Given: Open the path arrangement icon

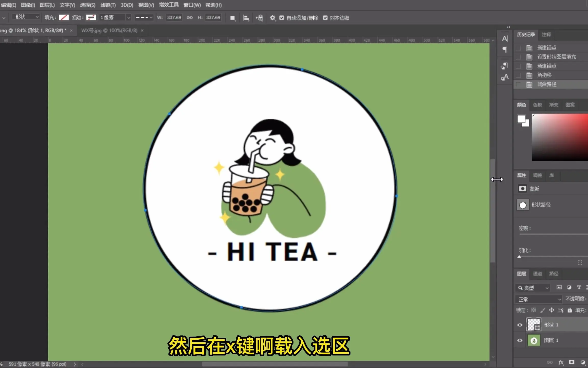Looking at the screenshot, I should pyautogui.click(x=259, y=18).
